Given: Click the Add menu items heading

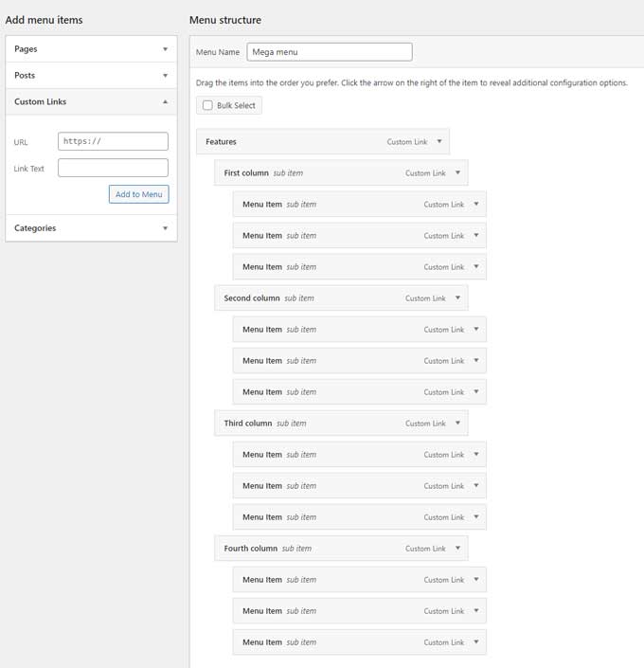Looking at the screenshot, I should click(44, 20).
